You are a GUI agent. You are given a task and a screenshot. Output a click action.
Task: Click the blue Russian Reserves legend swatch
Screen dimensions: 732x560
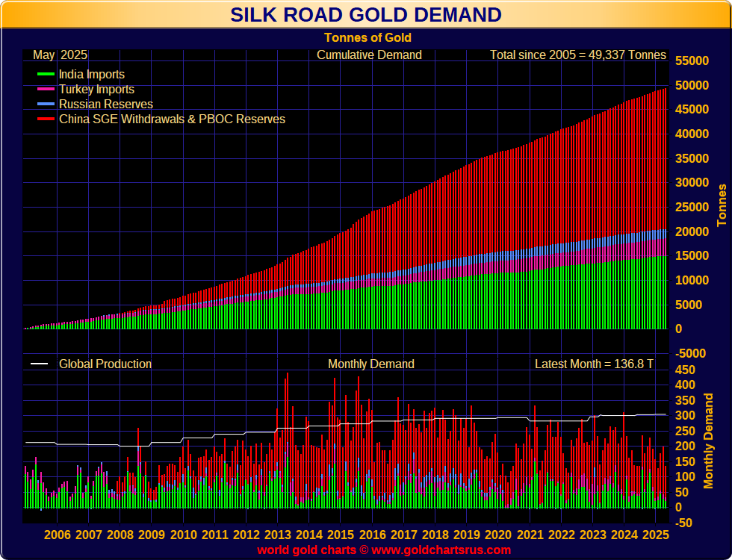[x=46, y=105]
